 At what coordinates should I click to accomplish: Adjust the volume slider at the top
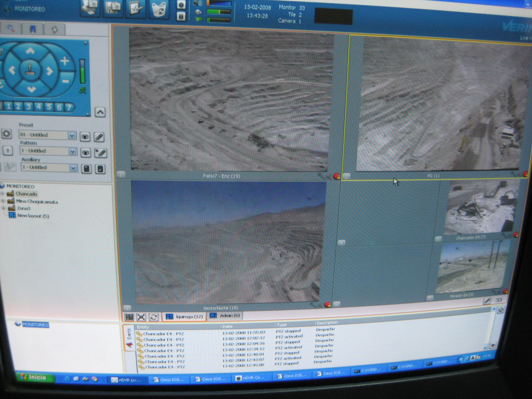pos(219,3)
